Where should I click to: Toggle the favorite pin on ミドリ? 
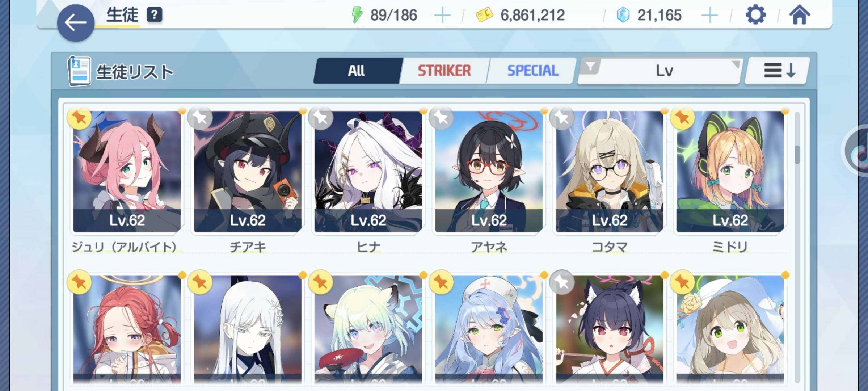pyautogui.click(x=682, y=118)
